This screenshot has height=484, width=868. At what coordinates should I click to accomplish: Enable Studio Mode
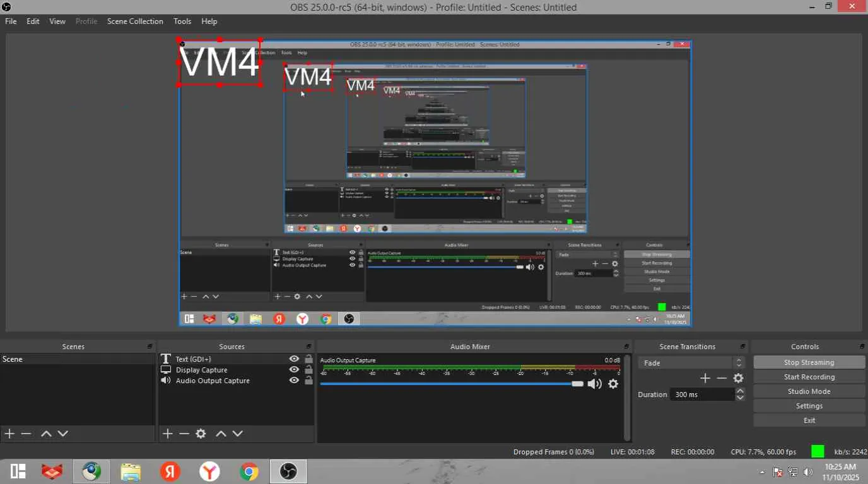point(809,391)
